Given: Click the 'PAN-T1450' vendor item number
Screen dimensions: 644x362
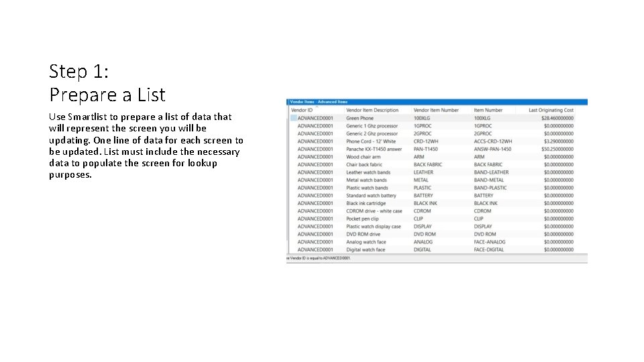Looking at the screenshot, I should point(425,149).
